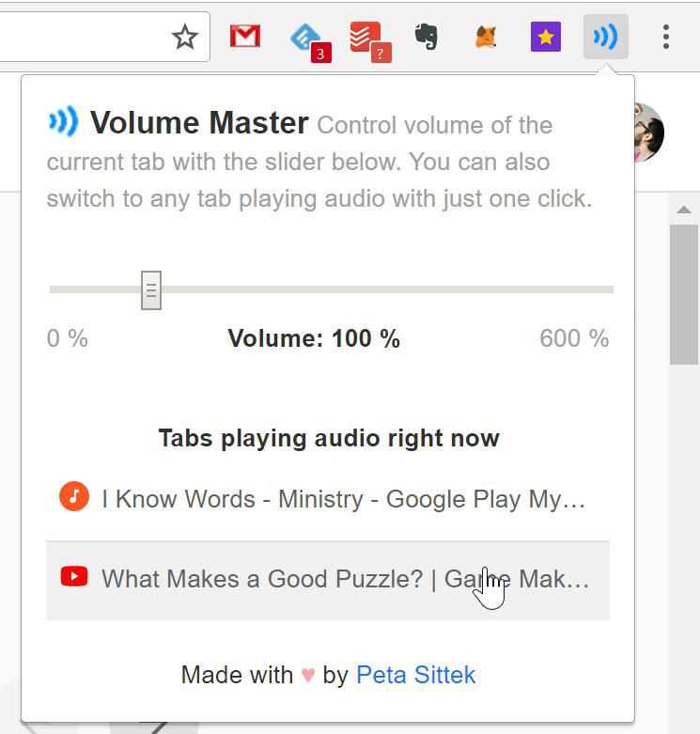Click the "Tabs playing audio right now" heading
The height and width of the screenshot is (734, 700).
tap(329, 439)
